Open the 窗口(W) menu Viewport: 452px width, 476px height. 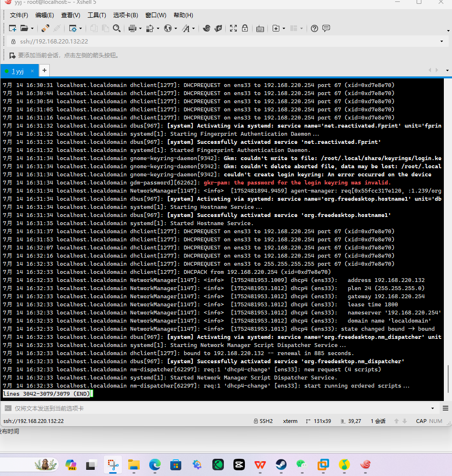[x=156, y=15]
